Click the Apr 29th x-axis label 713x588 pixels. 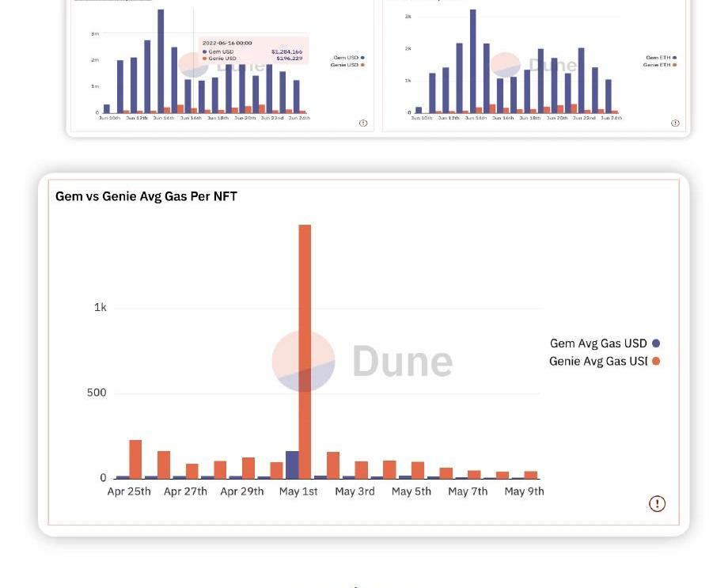(x=242, y=491)
